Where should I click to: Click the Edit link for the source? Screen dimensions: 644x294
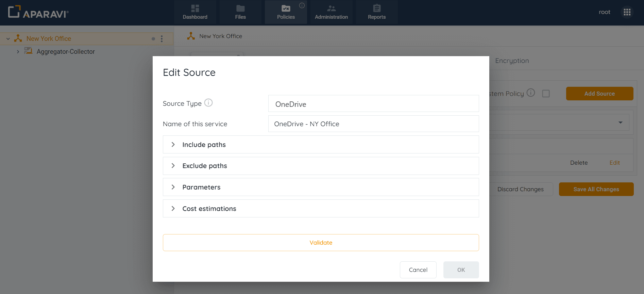[x=614, y=163]
